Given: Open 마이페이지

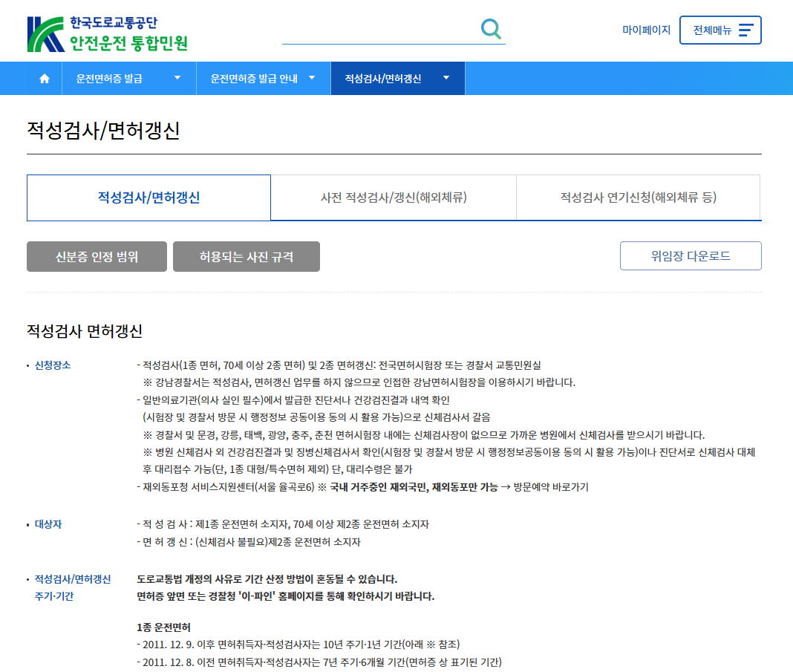Looking at the screenshot, I should coord(645,30).
